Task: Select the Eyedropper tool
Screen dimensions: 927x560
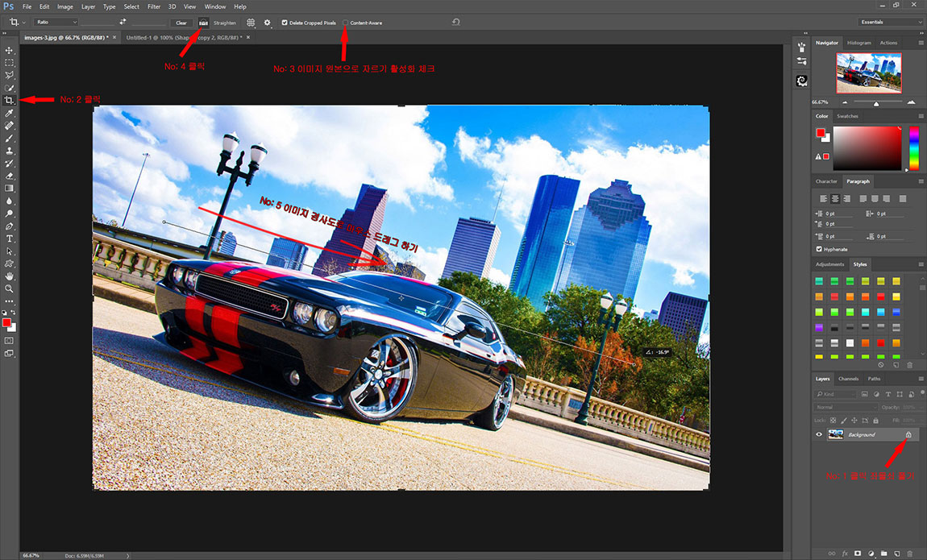Action: coord(9,113)
